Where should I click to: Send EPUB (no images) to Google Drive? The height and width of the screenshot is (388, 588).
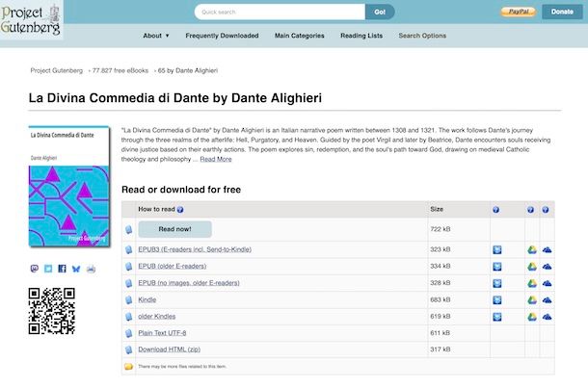532,283
